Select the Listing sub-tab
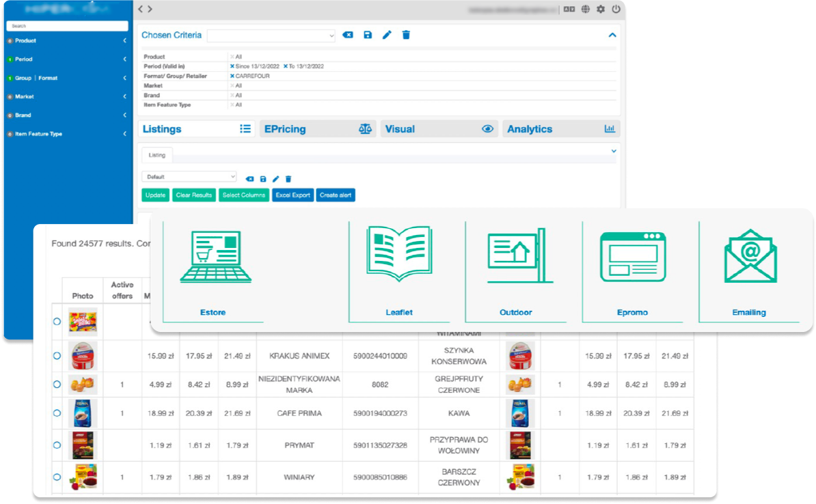The width and height of the screenshot is (816, 504). [157, 155]
